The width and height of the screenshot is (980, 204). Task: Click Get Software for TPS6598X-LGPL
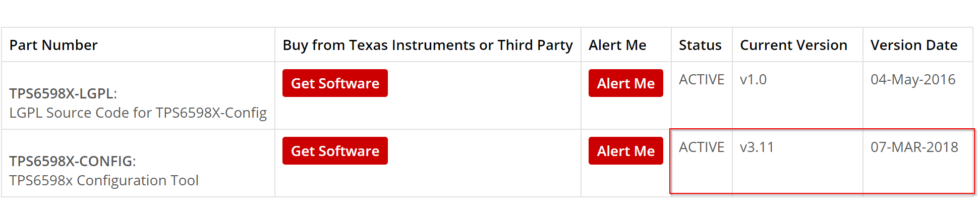335,83
